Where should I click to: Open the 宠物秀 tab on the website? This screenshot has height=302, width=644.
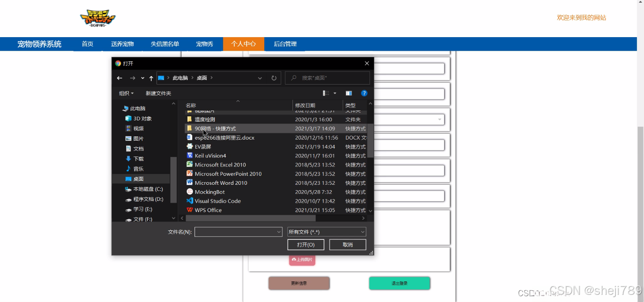[204, 44]
